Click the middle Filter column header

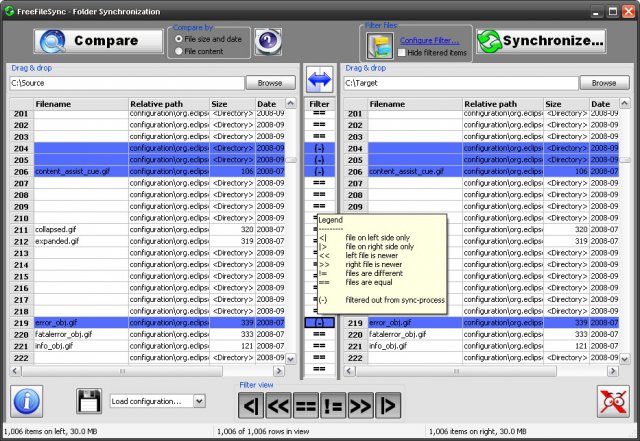point(320,104)
